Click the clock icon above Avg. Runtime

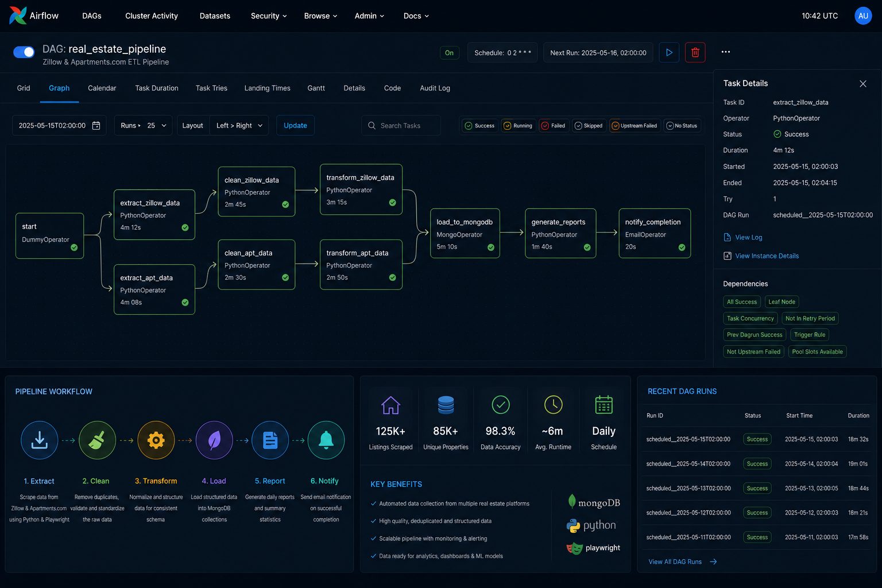coord(554,405)
